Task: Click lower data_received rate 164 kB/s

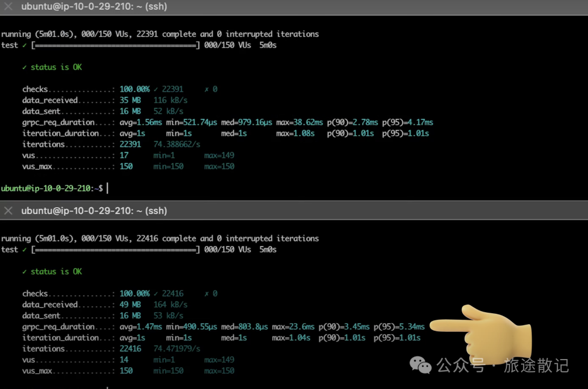Action: pos(170,305)
